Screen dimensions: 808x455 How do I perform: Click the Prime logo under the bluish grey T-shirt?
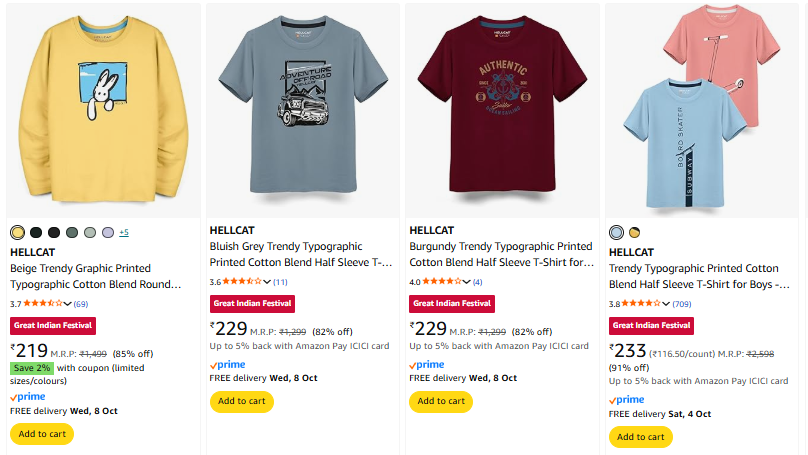point(227,365)
